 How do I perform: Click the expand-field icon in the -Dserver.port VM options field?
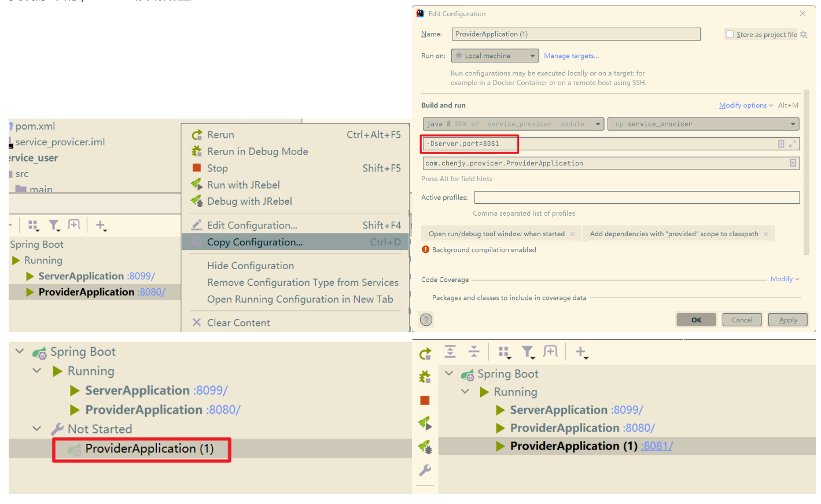[793, 144]
